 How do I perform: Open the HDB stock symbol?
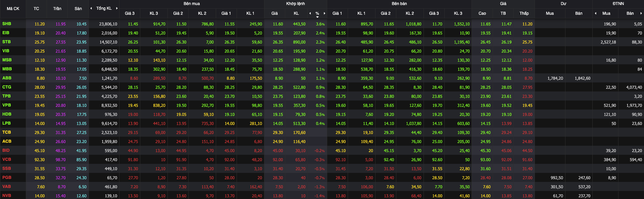click(7, 114)
